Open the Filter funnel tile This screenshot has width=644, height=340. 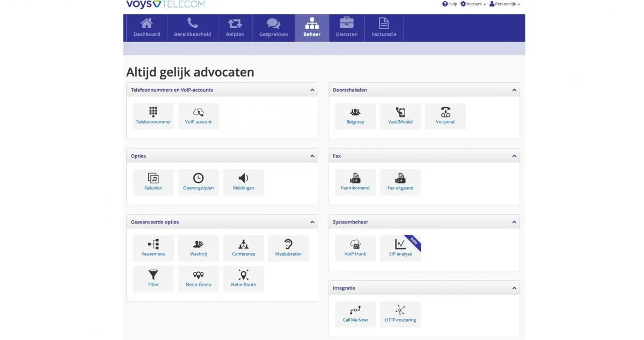pyautogui.click(x=153, y=279)
